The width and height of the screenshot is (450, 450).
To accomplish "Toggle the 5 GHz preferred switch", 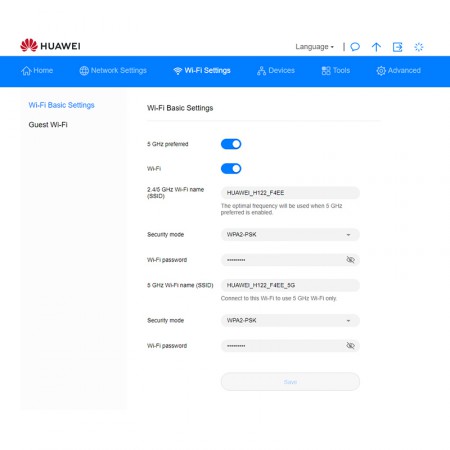I will point(231,144).
